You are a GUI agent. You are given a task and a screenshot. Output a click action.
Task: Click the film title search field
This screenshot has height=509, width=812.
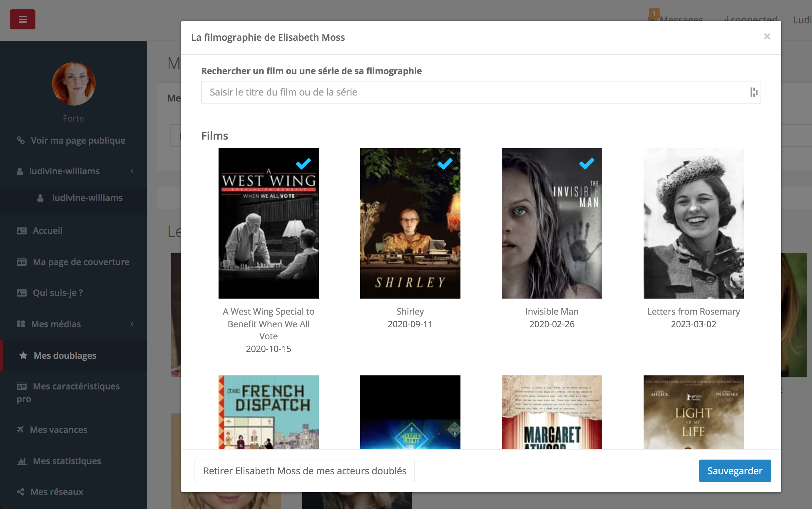(x=481, y=92)
